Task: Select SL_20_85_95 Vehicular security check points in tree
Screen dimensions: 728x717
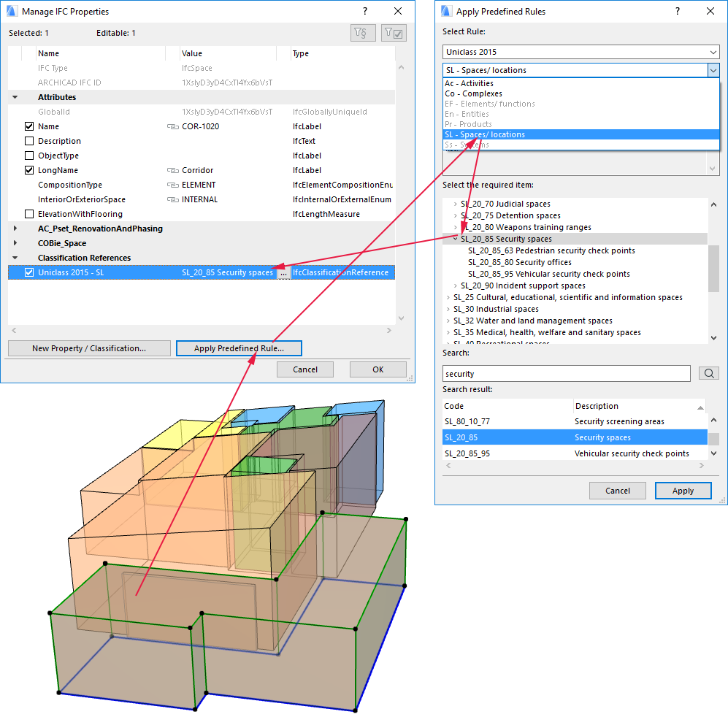Action: 549,274
